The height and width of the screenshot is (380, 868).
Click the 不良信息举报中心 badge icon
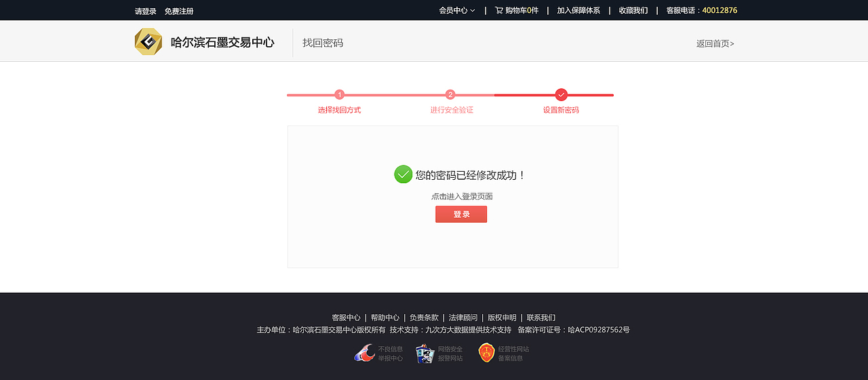click(365, 353)
